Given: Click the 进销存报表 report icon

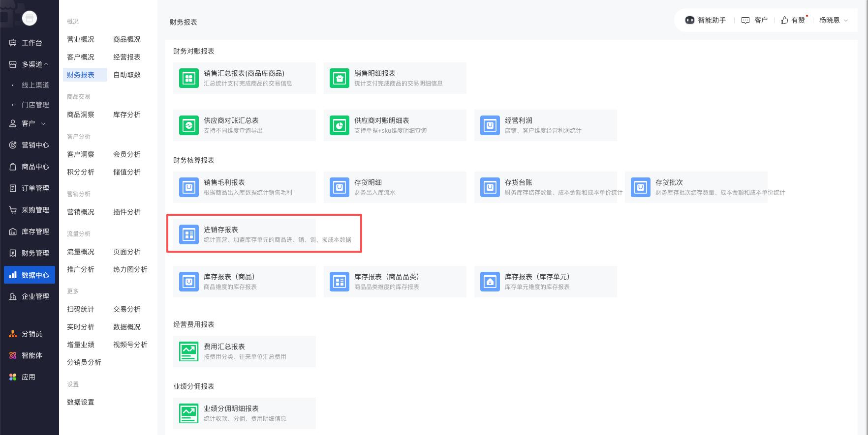Looking at the screenshot, I should point(189,234).
